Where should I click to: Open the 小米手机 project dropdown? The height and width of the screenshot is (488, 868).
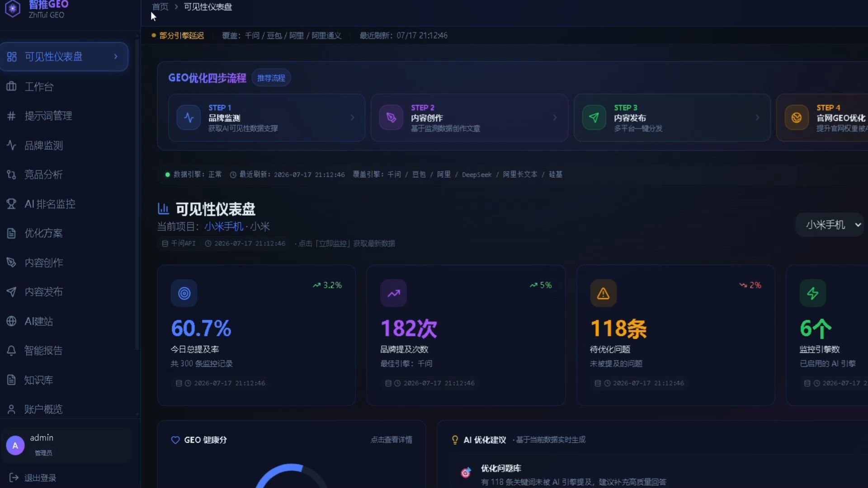830,225
